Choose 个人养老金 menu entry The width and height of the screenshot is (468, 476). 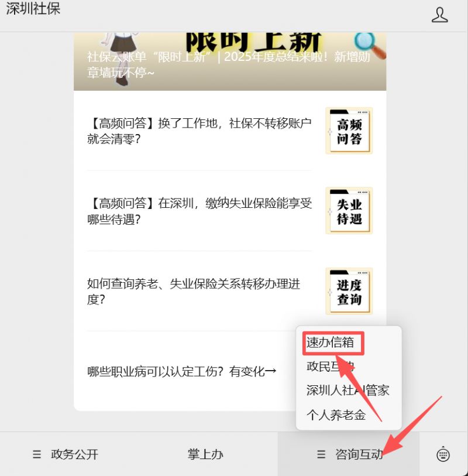pos(336,415)
